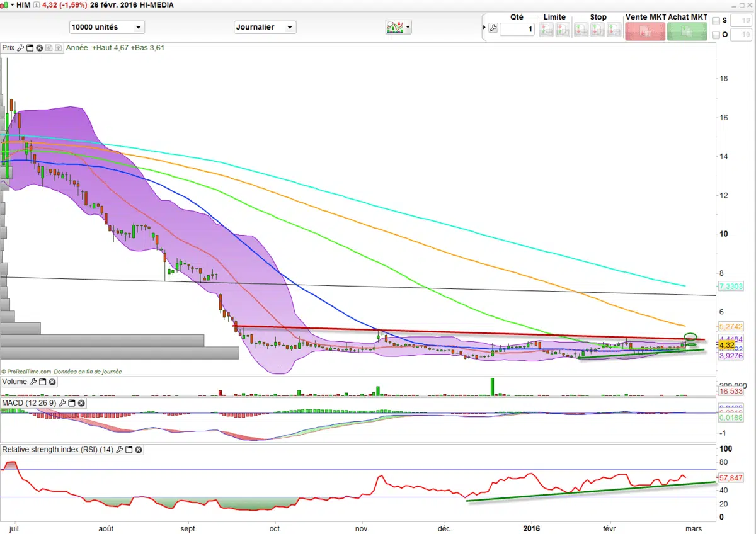Click the current price 4,32 label
756x534 pixels.
[726, 345]
